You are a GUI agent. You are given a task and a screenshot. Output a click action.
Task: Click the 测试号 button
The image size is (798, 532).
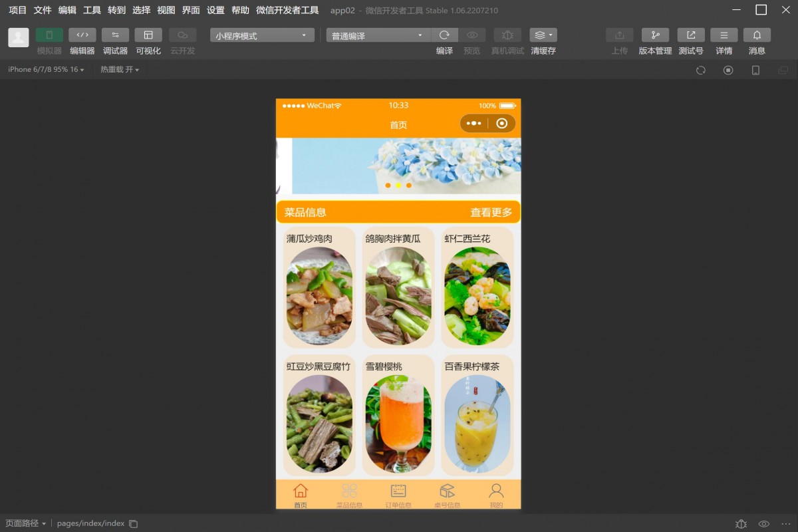point(691,35)
